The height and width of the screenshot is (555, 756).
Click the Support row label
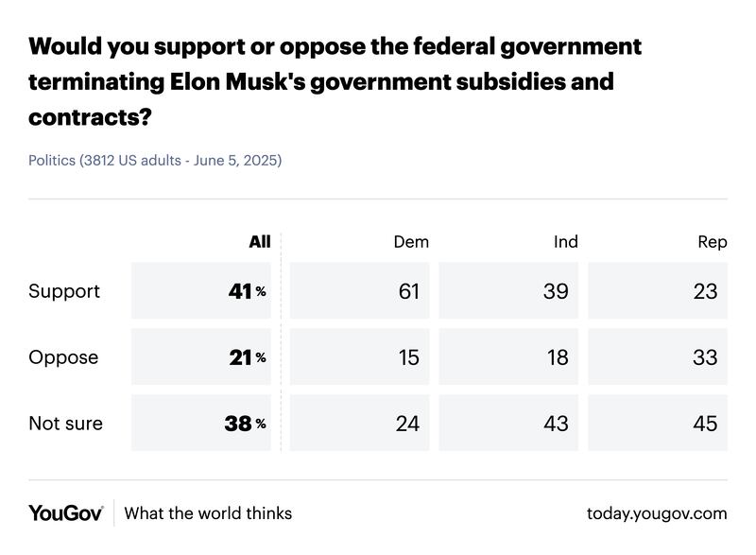[64, 291]
